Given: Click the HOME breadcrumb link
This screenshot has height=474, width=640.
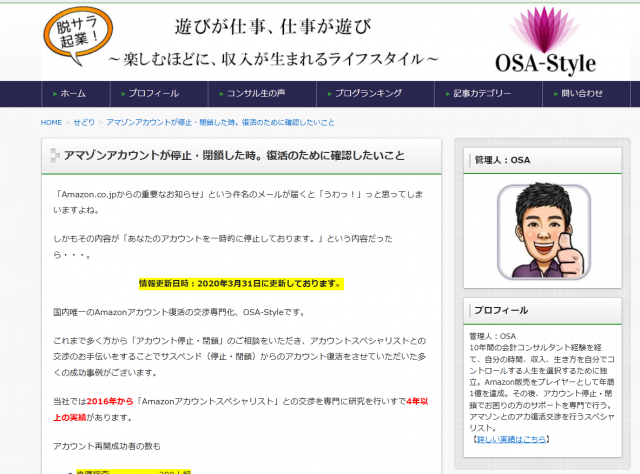Looking at the screenshot, I should [51, 122].
